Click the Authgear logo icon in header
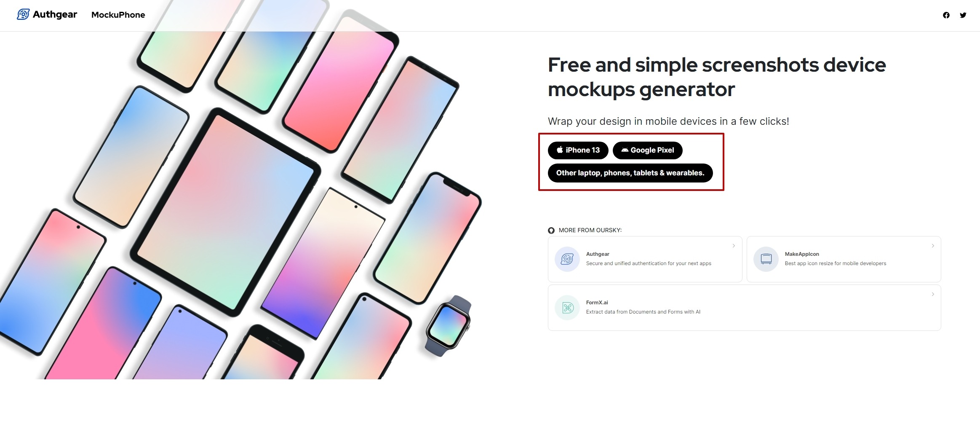Image resolution: width=980 pixels, height=424 pixels. [x=23, y=14]
